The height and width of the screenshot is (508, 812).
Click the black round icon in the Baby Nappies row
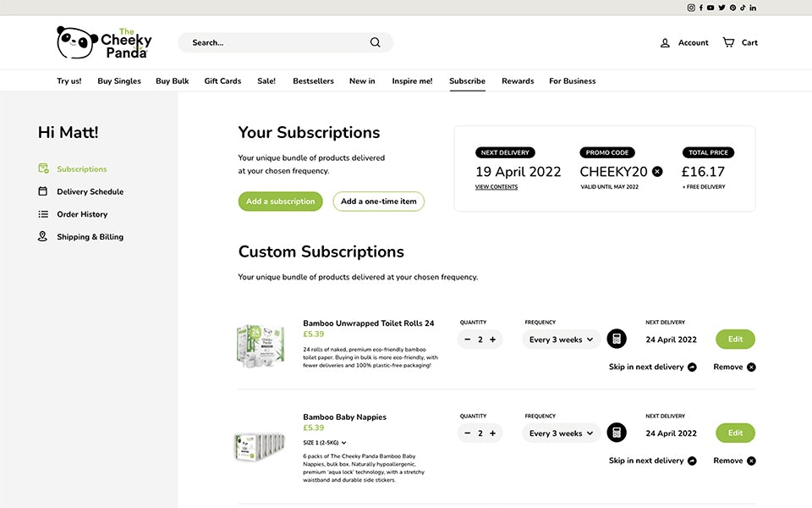(617, 433)
